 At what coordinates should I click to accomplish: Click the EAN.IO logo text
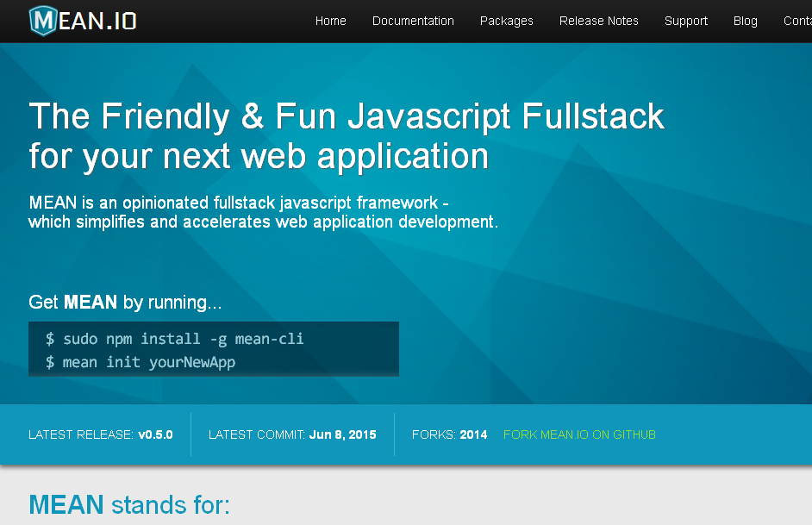pyautogui.click(x=97, y=21)
